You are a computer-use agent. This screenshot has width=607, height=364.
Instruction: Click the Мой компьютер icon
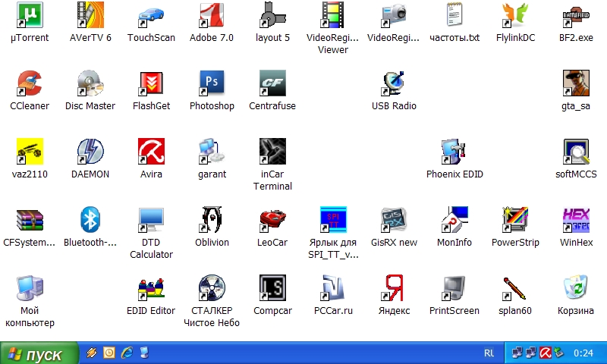click(30, 287)
